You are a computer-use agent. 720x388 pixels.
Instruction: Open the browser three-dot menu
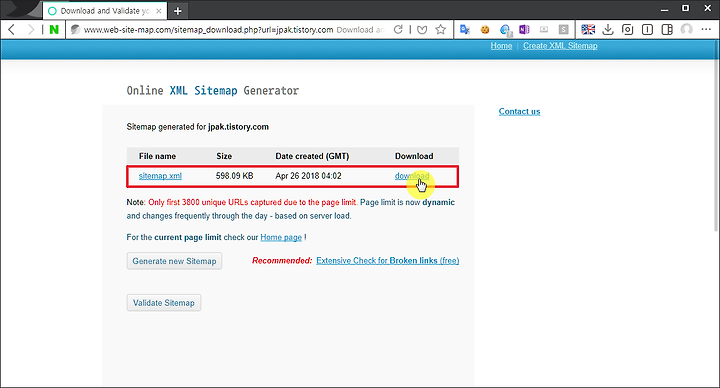[x=706, y=30]
